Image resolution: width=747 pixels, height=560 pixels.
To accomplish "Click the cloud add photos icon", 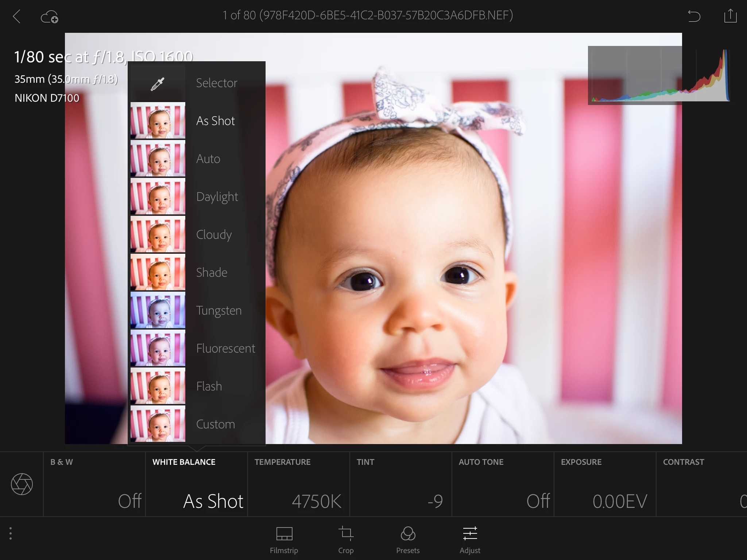I will pyautogui.click(x=50, y=17).
